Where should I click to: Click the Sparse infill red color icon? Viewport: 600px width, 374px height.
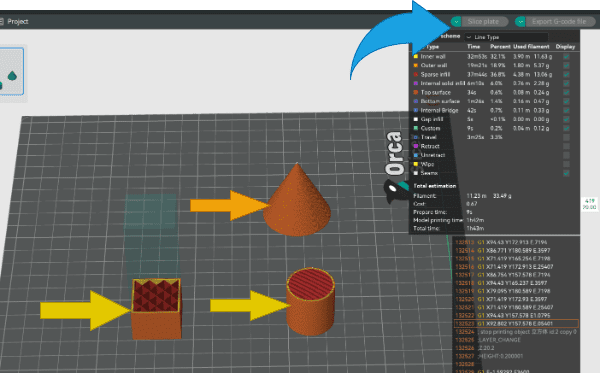pos(416,75)
